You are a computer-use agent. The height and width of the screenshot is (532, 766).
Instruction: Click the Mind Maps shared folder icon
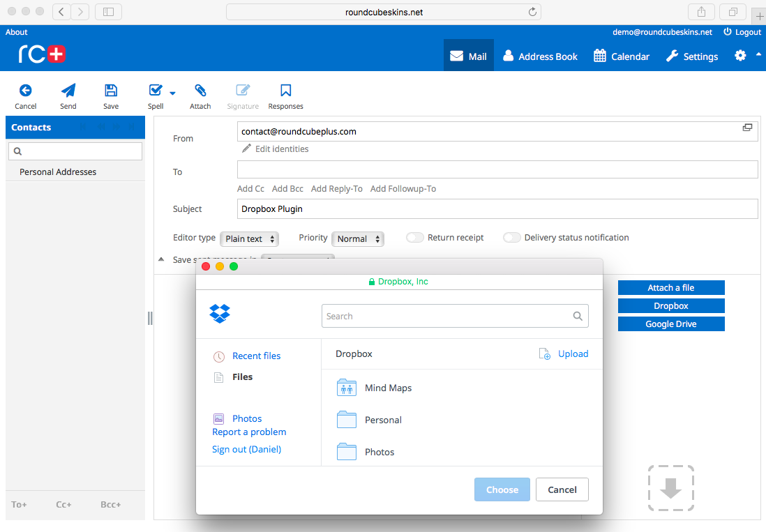point(346,388)
